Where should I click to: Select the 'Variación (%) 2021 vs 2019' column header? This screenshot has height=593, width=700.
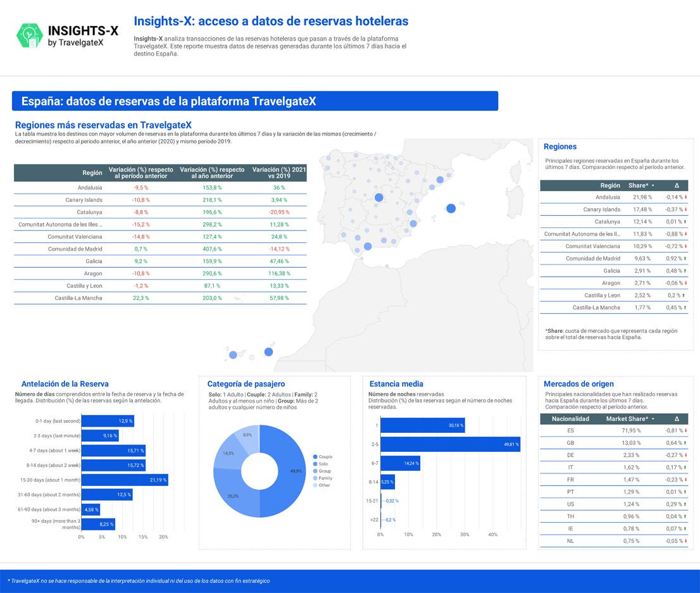point(278,173)
